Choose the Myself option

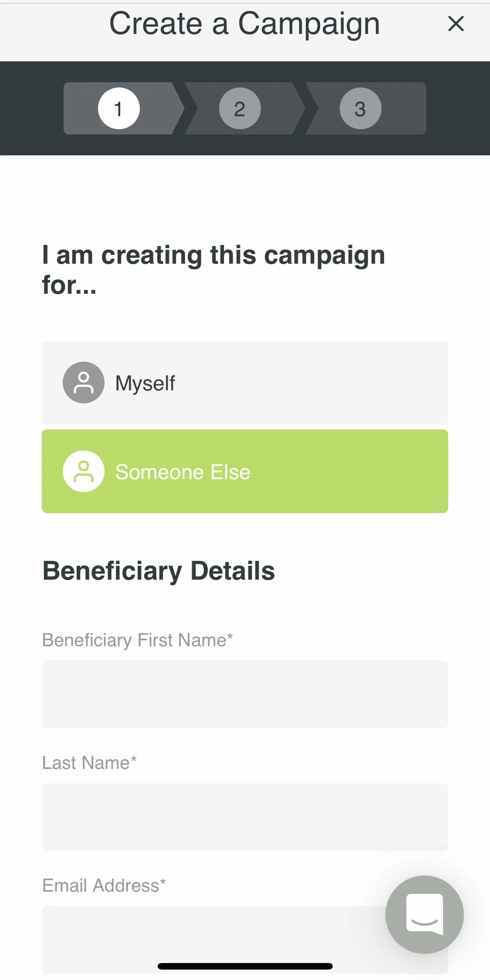[245, 383]
